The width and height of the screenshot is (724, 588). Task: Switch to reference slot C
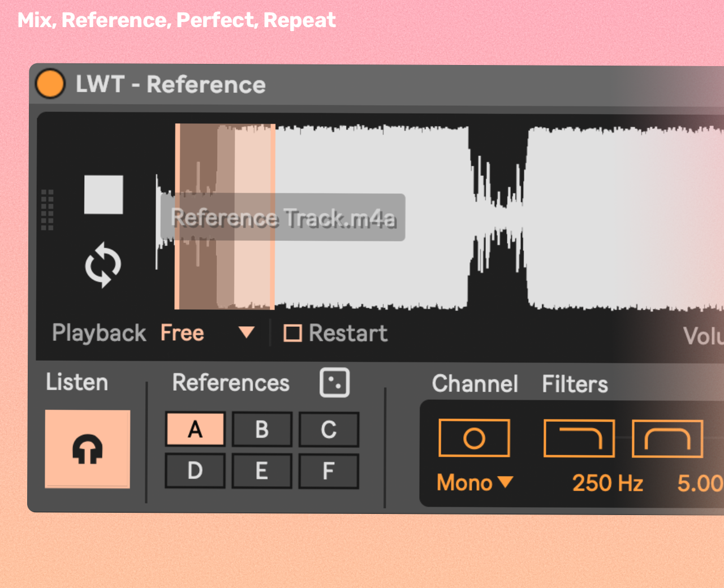coord(329,430)
